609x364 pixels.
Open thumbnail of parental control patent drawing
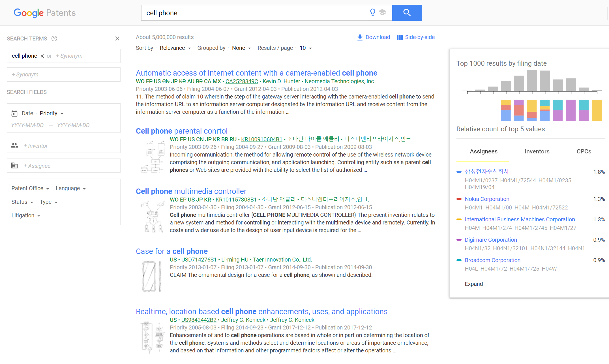coord(153,157)
